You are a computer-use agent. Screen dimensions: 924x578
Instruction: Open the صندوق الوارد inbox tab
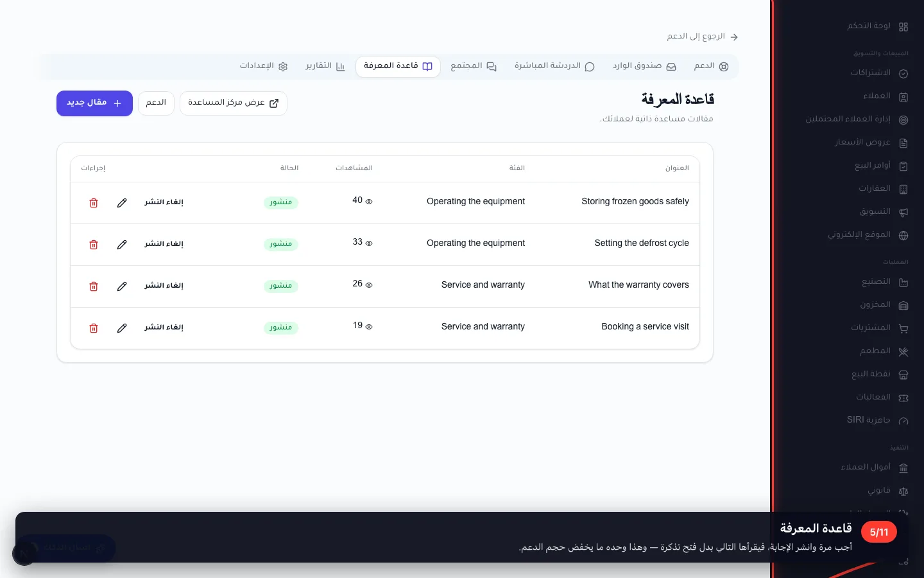click(x=644, y=66)
